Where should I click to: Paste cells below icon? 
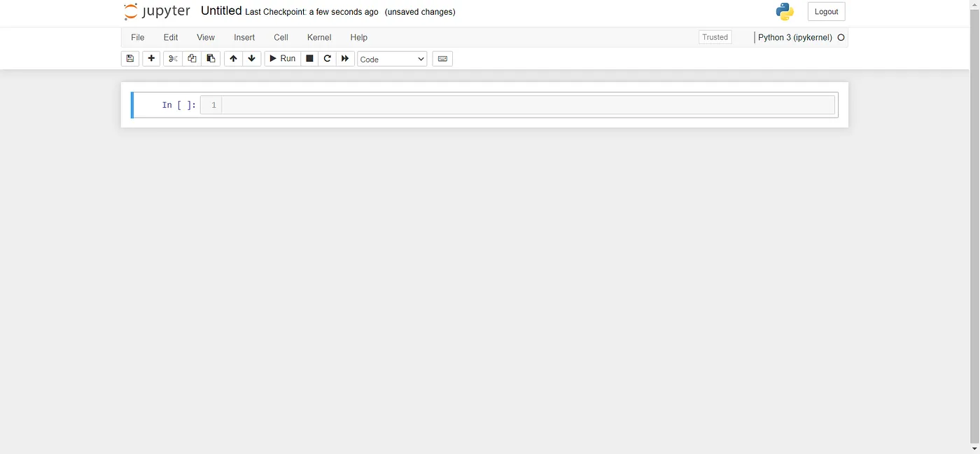[x=211, y=59]
